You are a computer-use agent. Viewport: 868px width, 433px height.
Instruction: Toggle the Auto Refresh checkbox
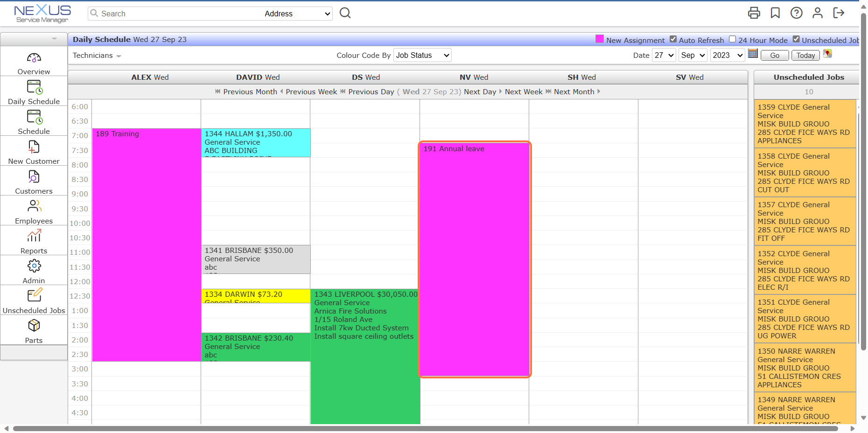point(673,40)
